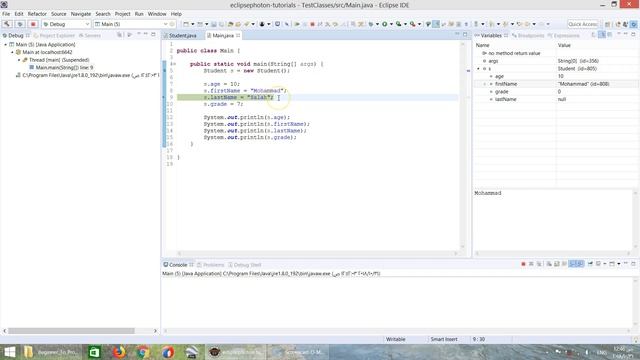640x360 pixels.
Task: Select the Main.main(String[]) line: 9 stack frame
Action: coord(64,68)
